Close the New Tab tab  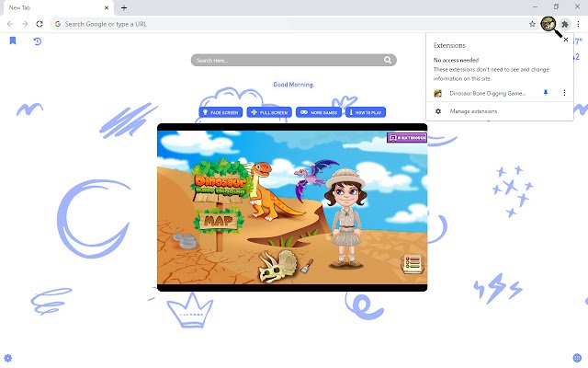pos(107,7)
